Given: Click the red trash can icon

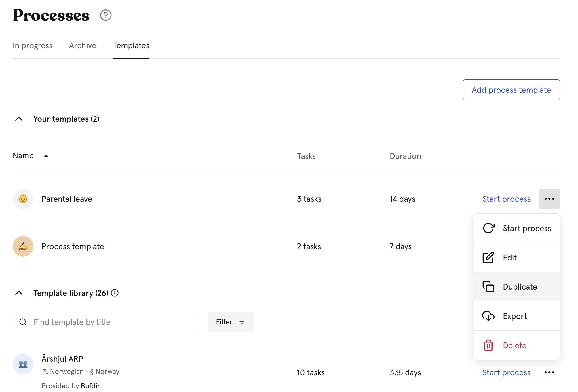Looking at the screenshot, I should 488,345.
